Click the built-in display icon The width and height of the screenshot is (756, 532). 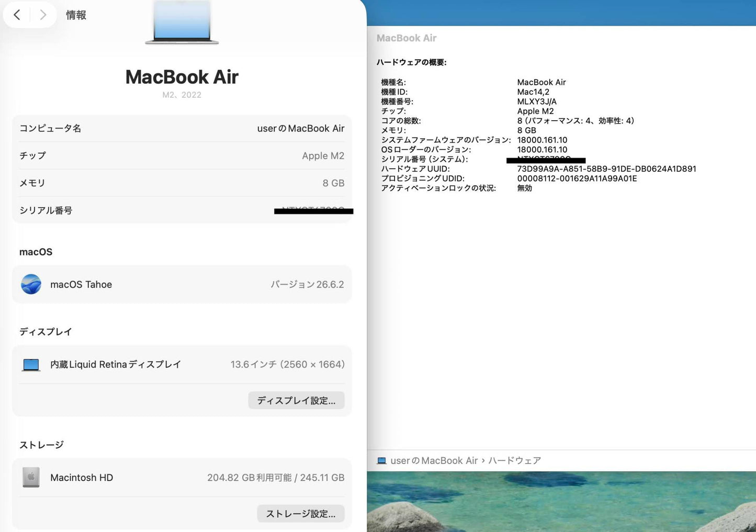pos(31,365)
